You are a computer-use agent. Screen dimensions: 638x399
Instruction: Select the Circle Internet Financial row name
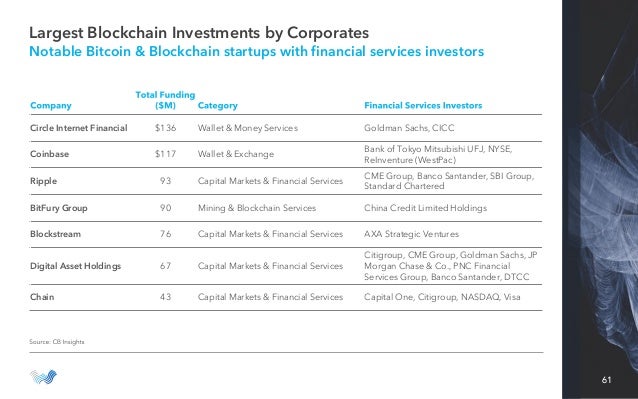79,128
